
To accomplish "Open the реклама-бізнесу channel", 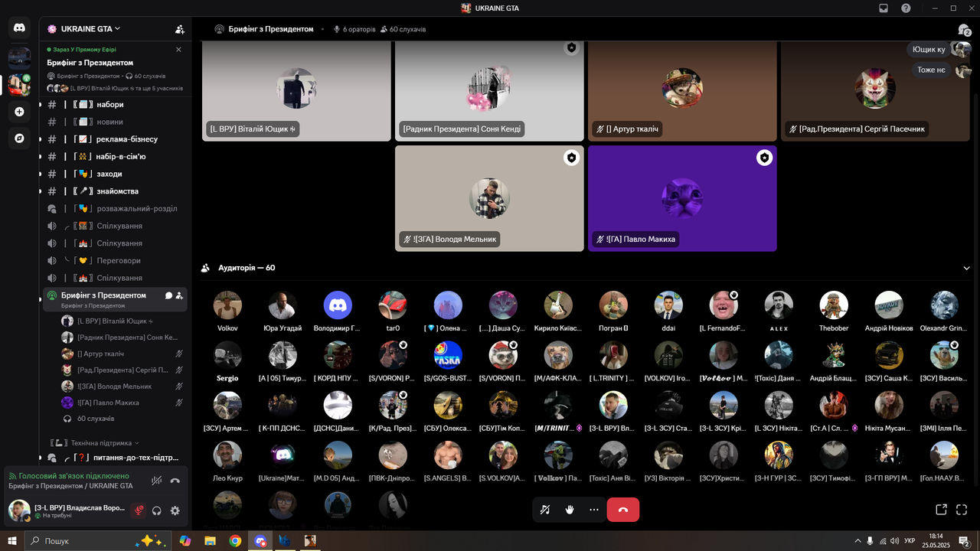I will tap(113, 139).
